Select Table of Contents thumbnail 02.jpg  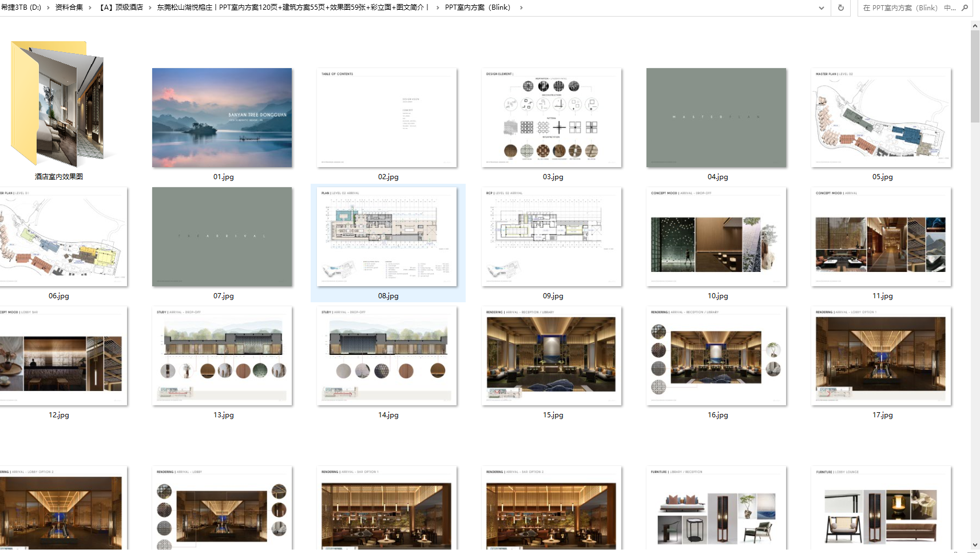click(387, 117)
